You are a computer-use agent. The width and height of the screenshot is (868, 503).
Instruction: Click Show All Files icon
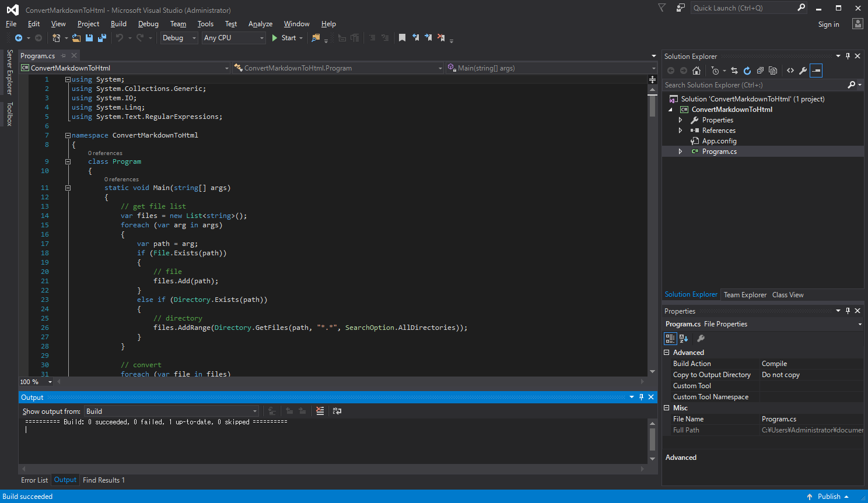click(773, 71)
